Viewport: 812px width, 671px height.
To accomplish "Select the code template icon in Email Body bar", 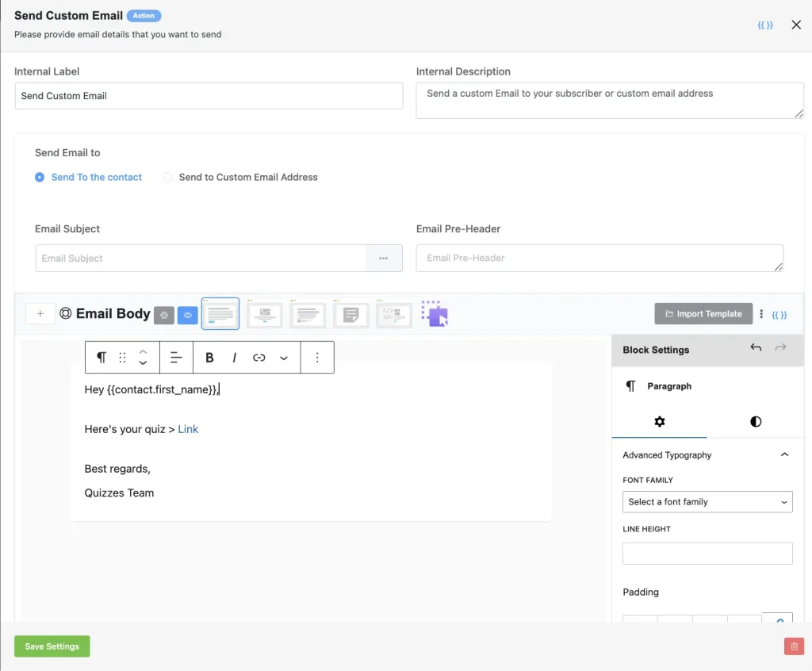I will (395, 313).
